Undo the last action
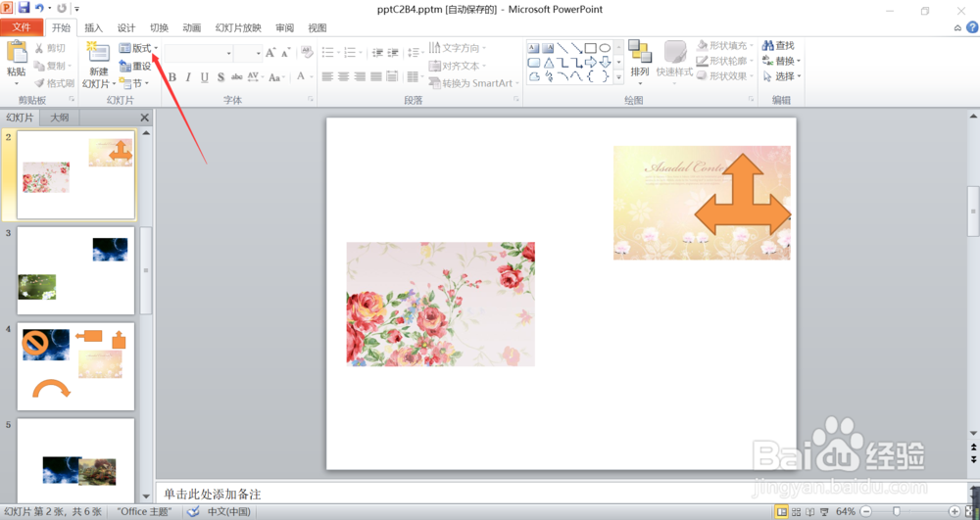Viewport: 980px width, 520px height. [39, 8]
